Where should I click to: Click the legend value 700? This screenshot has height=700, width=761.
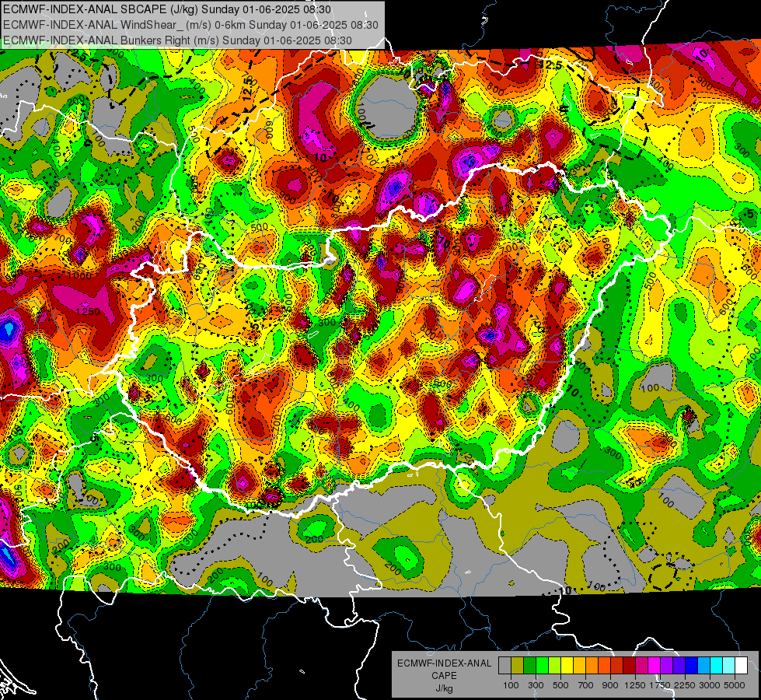[586, 685]
